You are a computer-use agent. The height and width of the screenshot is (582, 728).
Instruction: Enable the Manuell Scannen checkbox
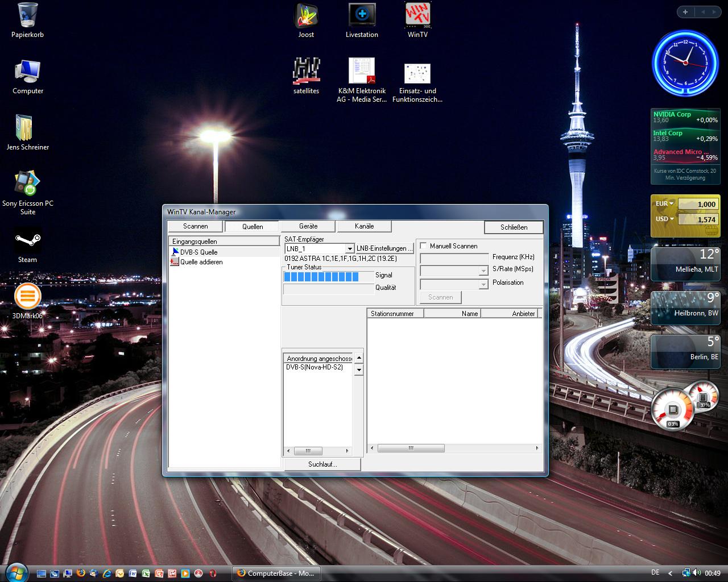point(424,246)
